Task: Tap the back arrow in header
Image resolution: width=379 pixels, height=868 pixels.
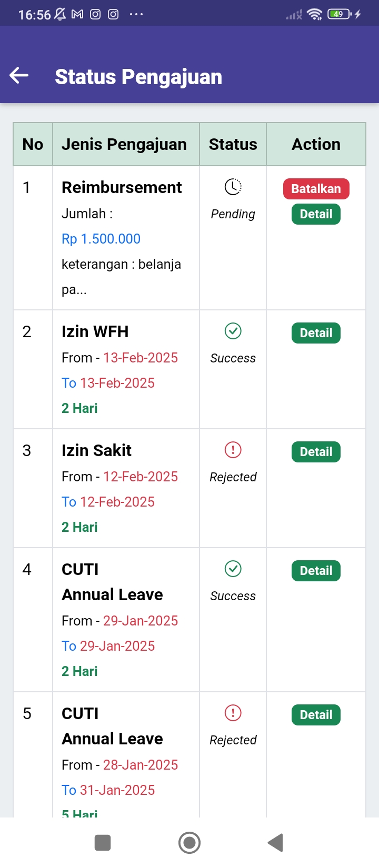Action: [19, 76]
